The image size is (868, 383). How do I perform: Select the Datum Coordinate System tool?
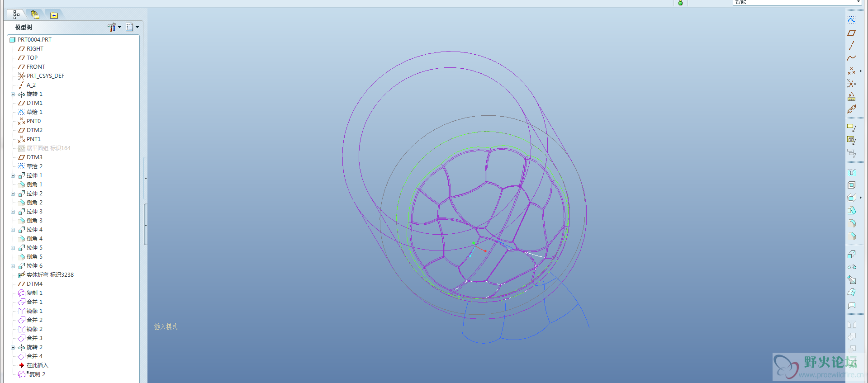point(851,84)
